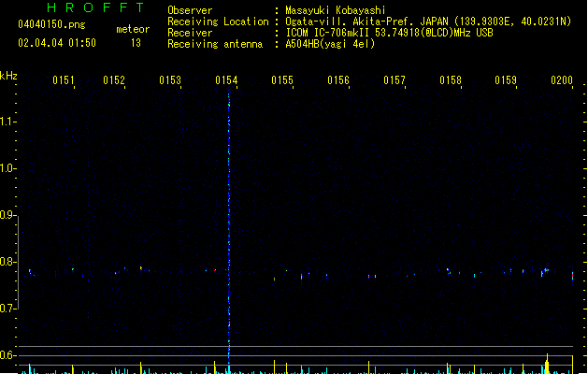Click the tall yellow level spike near 0159
Viewport: 588px width, 374px height.
pos(547,364)
